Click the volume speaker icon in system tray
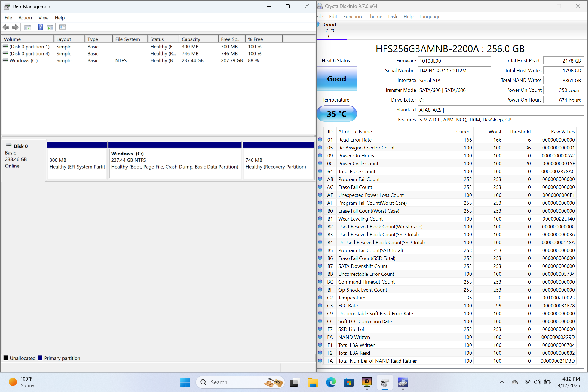Screen dimensions: 588x392 pyautogui.click(x=537, y=382)
